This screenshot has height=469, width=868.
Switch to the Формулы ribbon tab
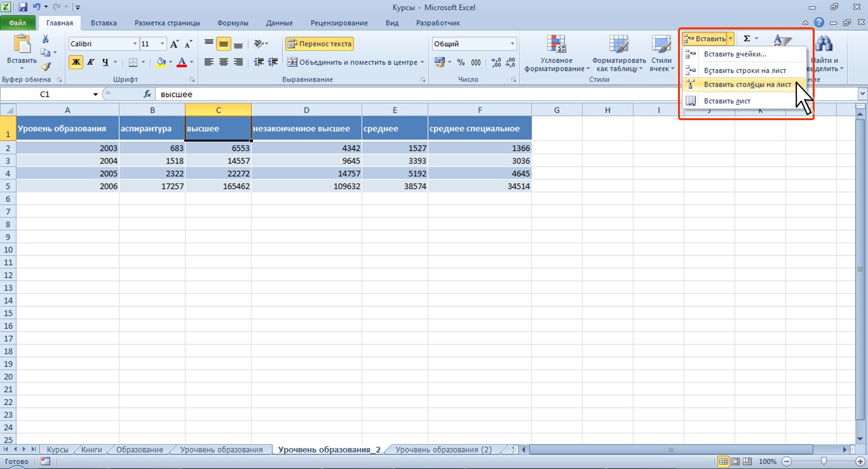[233, 23]
